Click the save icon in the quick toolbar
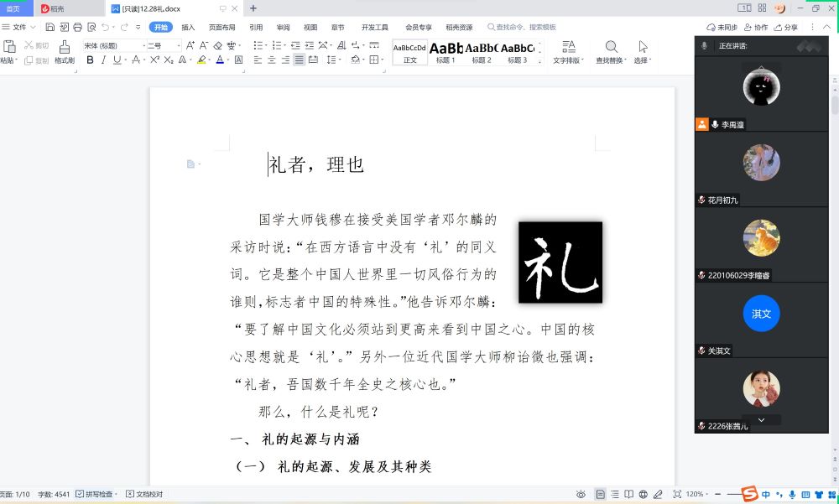The width and height of the screenshot is (839, 504). 50,28
